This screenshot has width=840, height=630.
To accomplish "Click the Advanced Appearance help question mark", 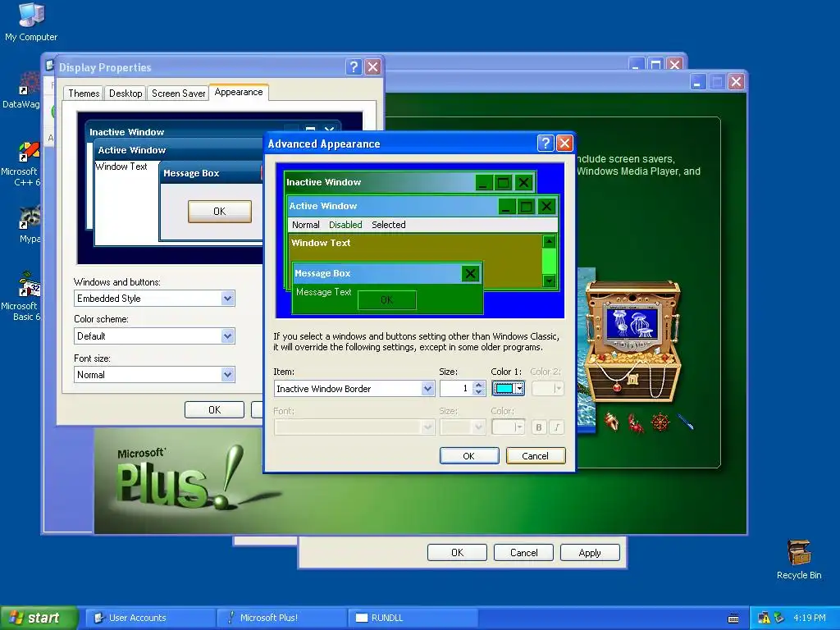I will (546, 143).
